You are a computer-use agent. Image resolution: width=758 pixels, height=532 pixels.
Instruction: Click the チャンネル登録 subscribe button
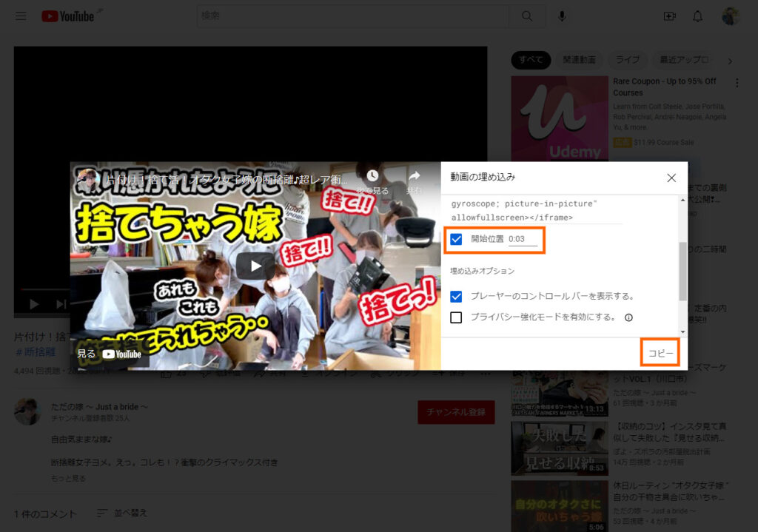click(456, 412)
